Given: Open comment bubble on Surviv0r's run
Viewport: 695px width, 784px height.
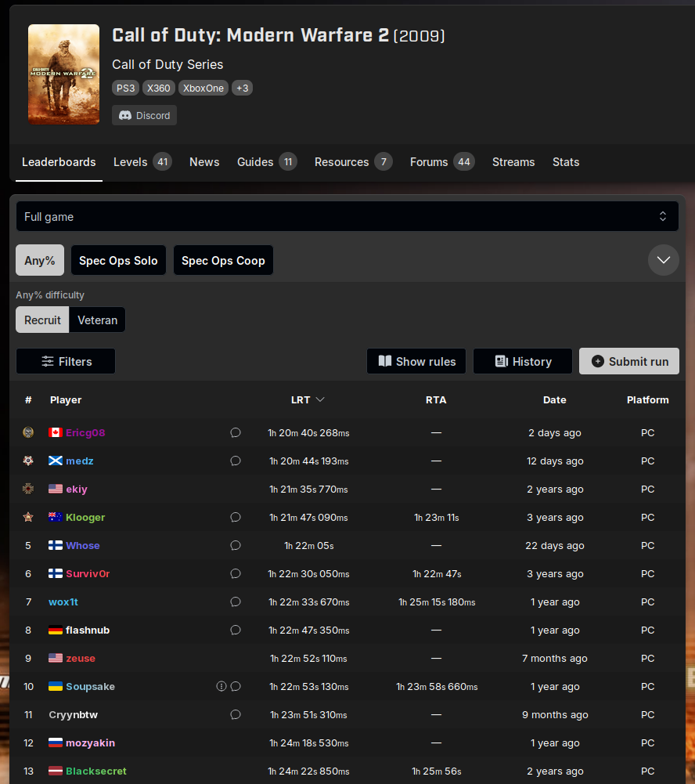Looking at the screenshot, I should tap(236, 573).
